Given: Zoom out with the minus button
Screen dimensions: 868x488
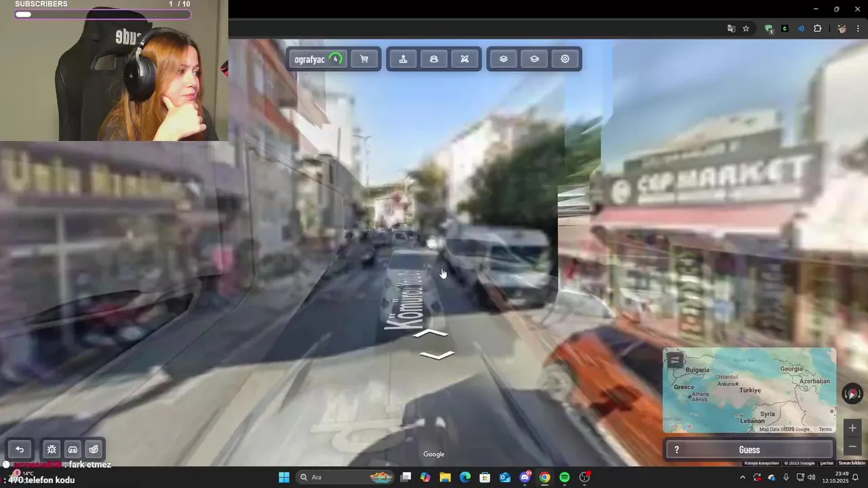Looking at the screenshot, I should click(852, 446).
